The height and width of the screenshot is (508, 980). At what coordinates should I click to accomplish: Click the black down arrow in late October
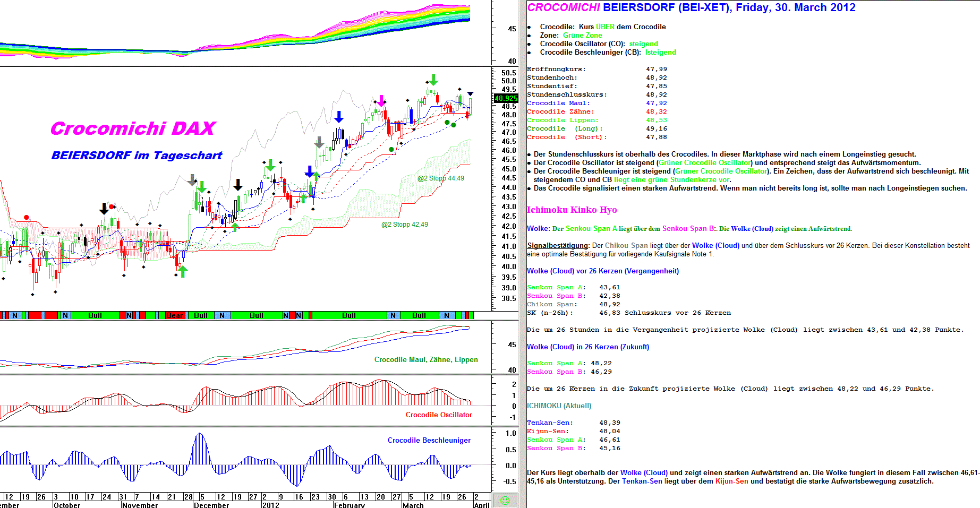[104, 209]
